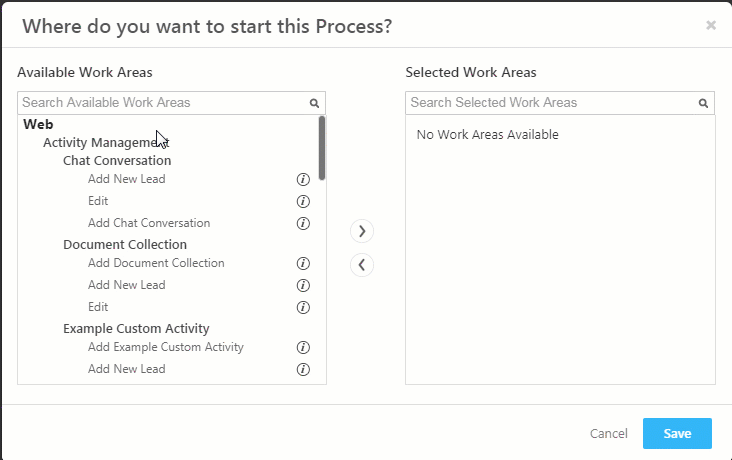The width and height of the screenshot is (732, 460).
Task: Click the move-left arrow button
Action: pos(362,265)
